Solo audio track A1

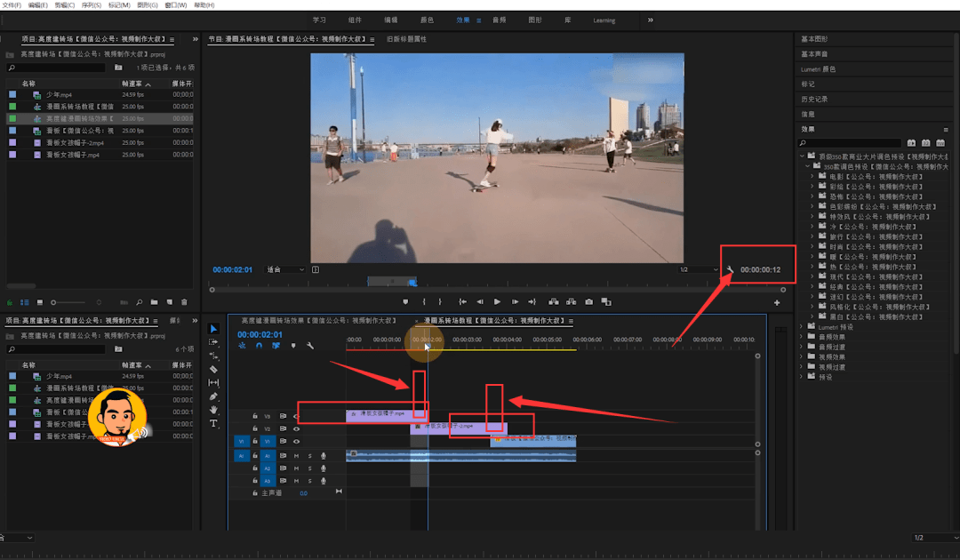pyautogui.click(x=310, y=456)
